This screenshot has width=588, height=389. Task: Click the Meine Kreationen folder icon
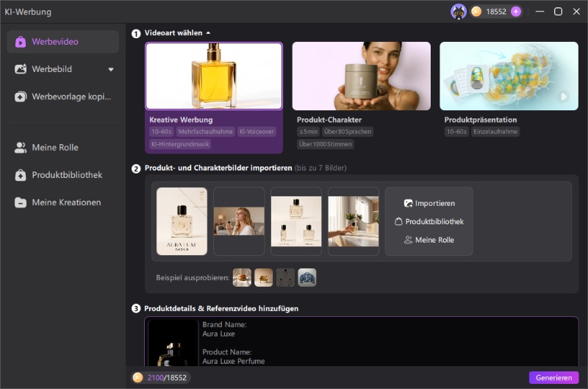point(21,202)
